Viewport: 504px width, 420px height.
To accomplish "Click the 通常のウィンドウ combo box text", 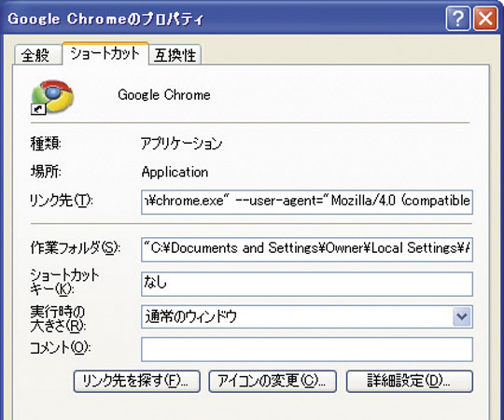I will click(191, 316).
